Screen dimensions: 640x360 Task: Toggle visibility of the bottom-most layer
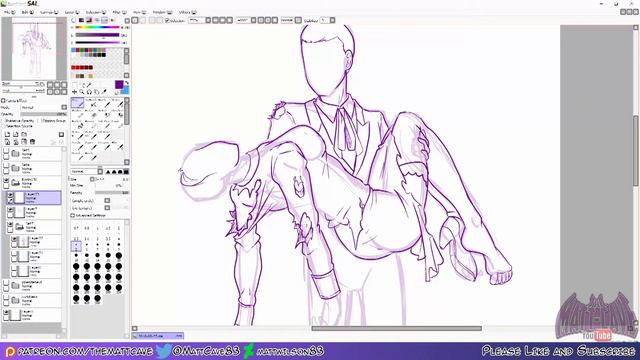[6, 313]
